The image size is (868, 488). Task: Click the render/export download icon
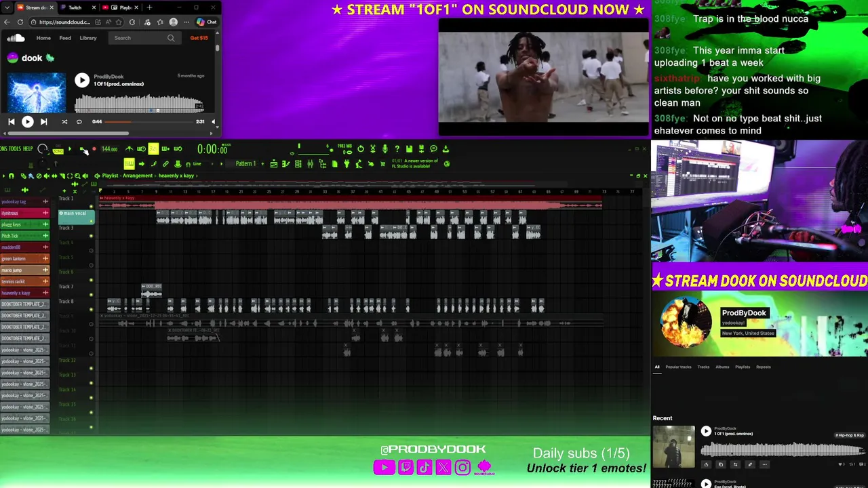(446, 148)
